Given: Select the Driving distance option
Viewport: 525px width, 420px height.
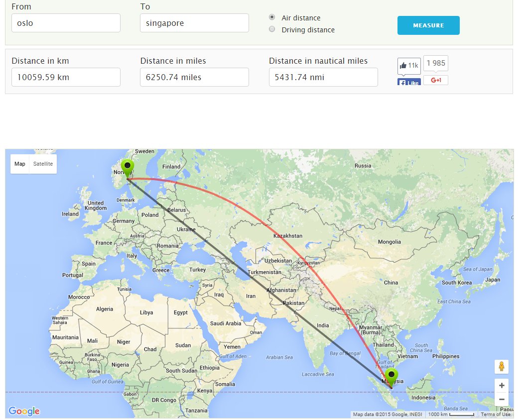Looking at the screenshot, I should pyautogui.click(x=272, y=29).
